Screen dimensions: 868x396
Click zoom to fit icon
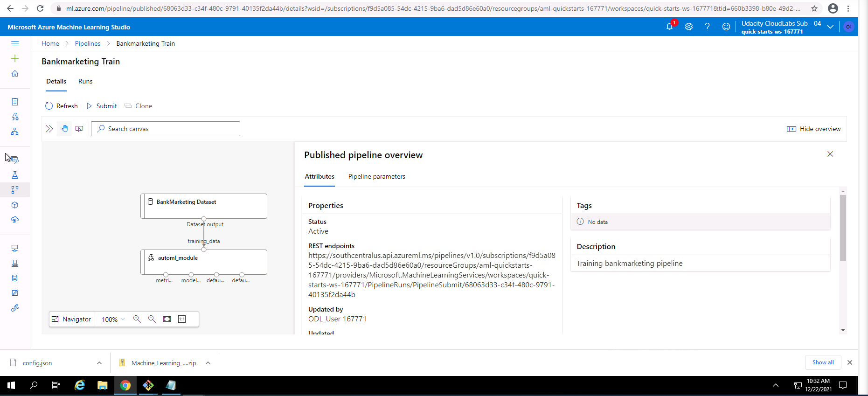pos(167,319)
